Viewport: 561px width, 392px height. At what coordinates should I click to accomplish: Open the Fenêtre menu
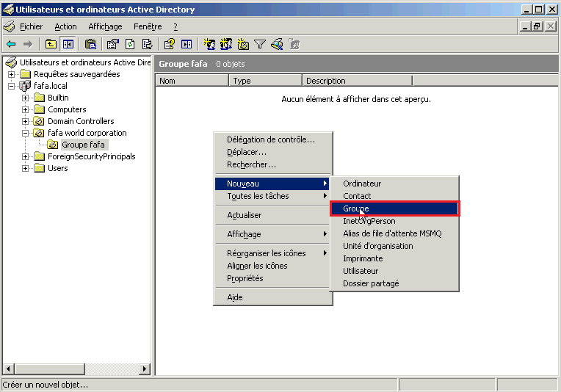pyautogui.click(x=148, y=26)
